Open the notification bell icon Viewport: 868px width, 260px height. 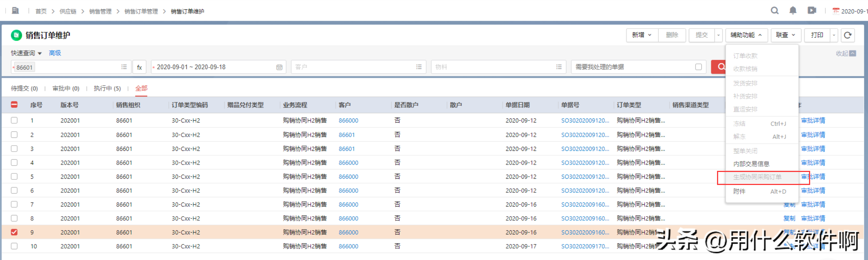click(x=793, y=11)
